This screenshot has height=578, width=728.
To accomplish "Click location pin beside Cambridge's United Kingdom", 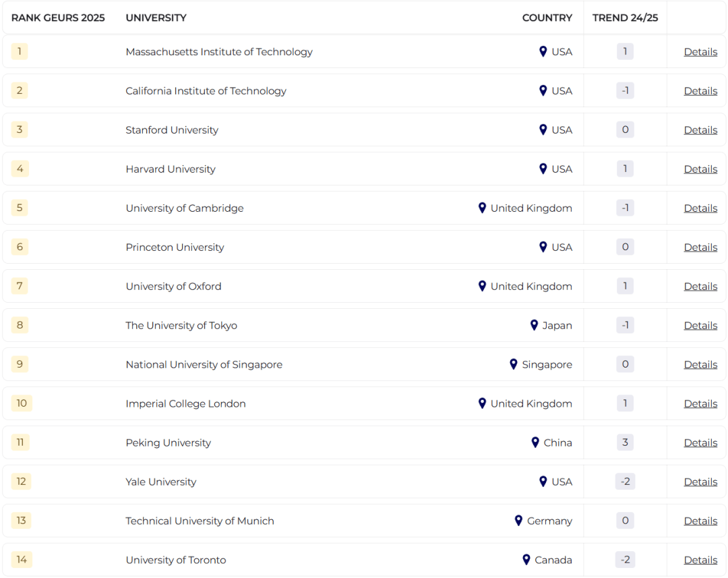I will click(x=482, y=208).
